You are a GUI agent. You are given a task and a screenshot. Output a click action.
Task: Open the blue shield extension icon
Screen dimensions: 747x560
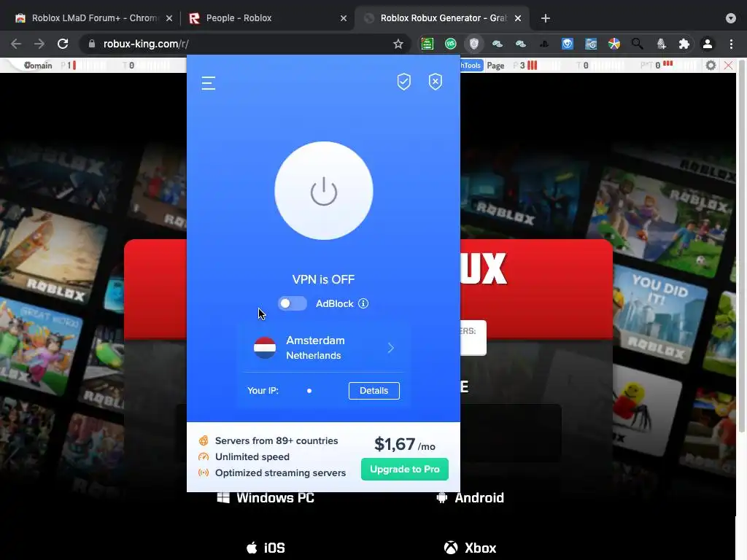tap(568, 44)
